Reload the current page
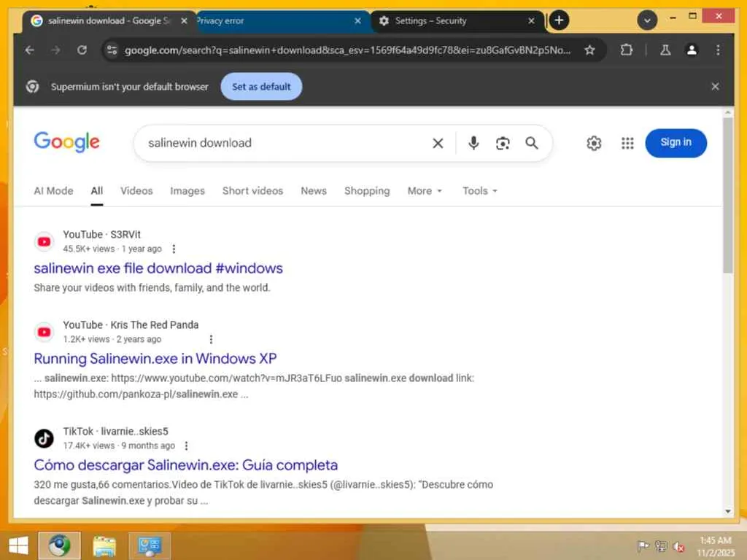This screenshot has width=747, height=560. click(82, 50)
